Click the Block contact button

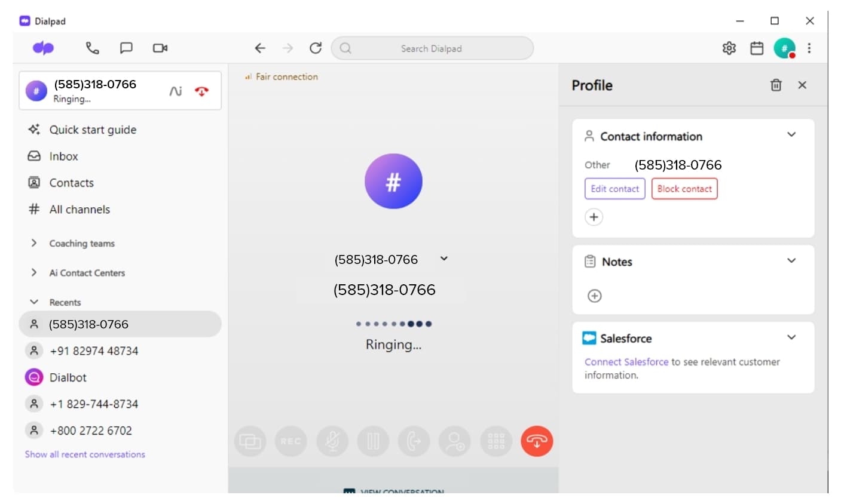[x=684, y=189]
